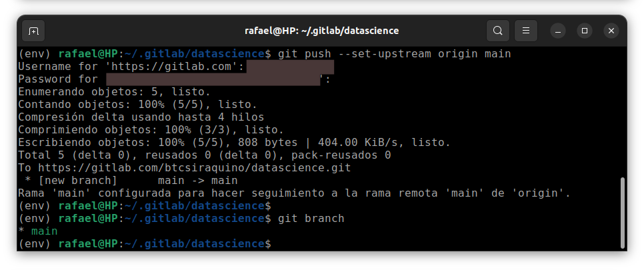This screenshot has height=270, width=644.
Task: Minimize the terminal window
Action: tap(558, 31)
